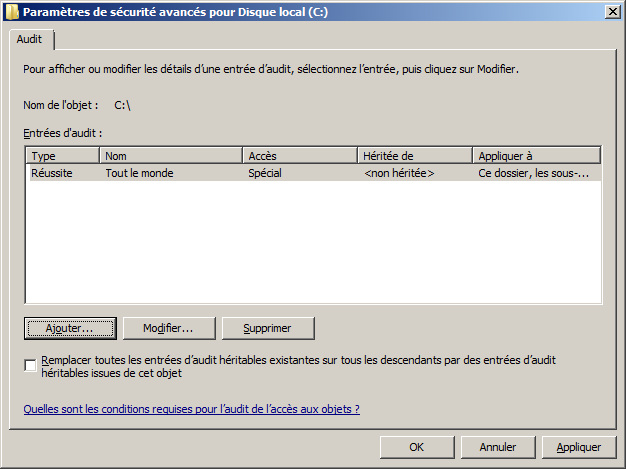The width and height of the screenshot is (626, 469).
Task: Sort entries by the Type column header
Action: [x=62, y=156]
